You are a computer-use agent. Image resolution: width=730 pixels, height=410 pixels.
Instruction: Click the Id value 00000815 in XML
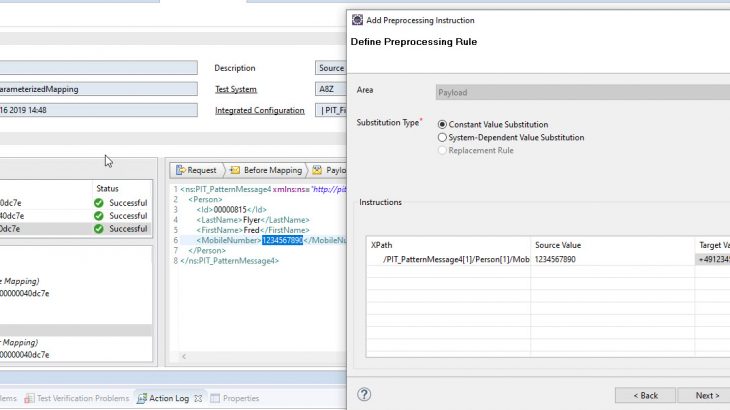(230, 209)
